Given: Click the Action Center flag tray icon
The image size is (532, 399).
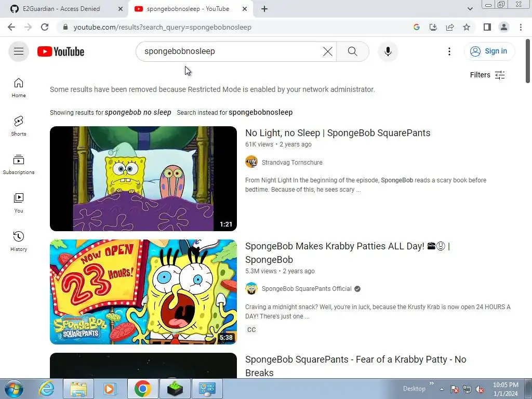Looking at the screenshot, I should 454,389.
